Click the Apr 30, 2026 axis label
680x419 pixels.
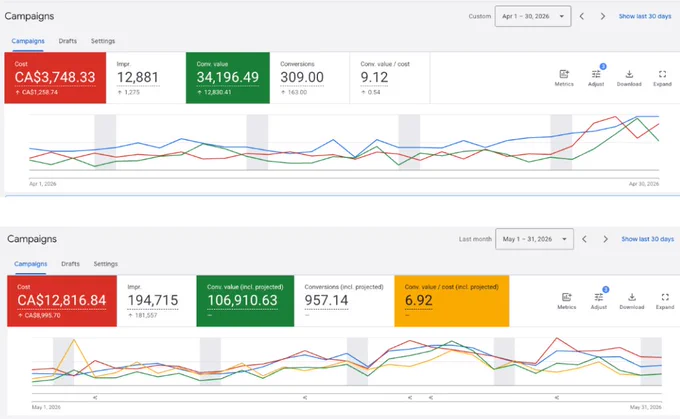[x=644, y=184]
